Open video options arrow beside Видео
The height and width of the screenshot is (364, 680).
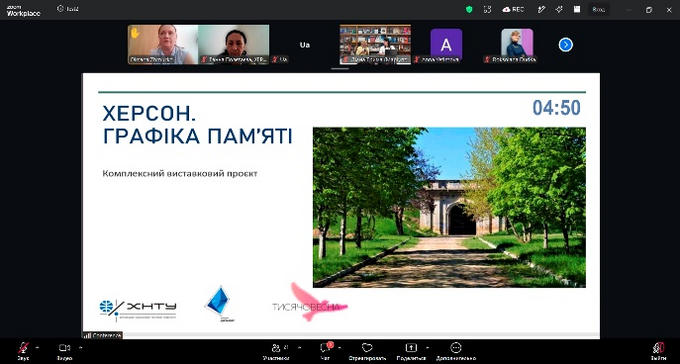point(81,348)
